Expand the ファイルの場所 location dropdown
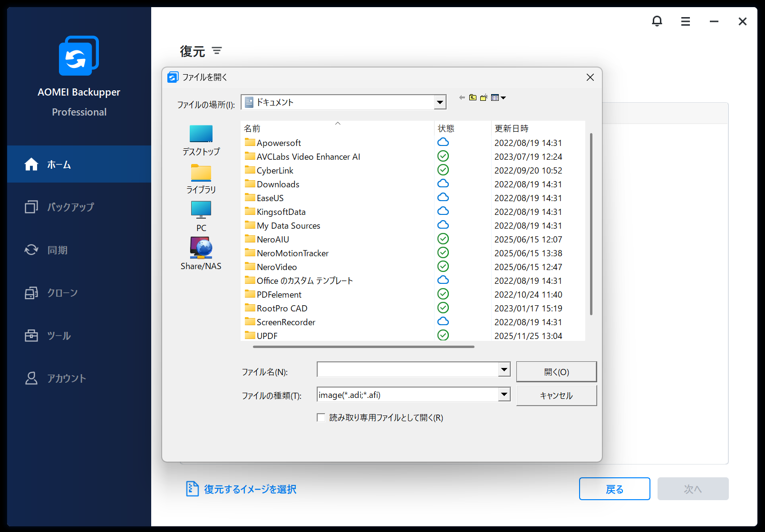765x532 pixels. (x=440, y=102)
